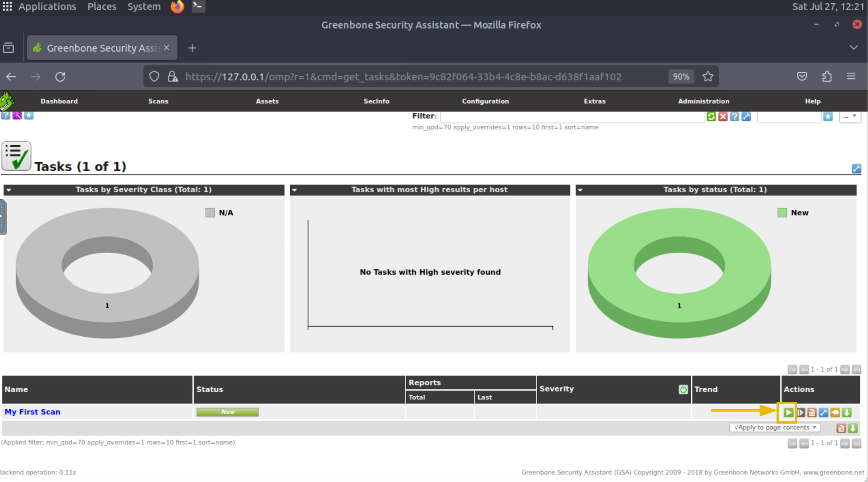Update the filter with the green refresh icon
The image size is (868, 482).
pos(711,116)
